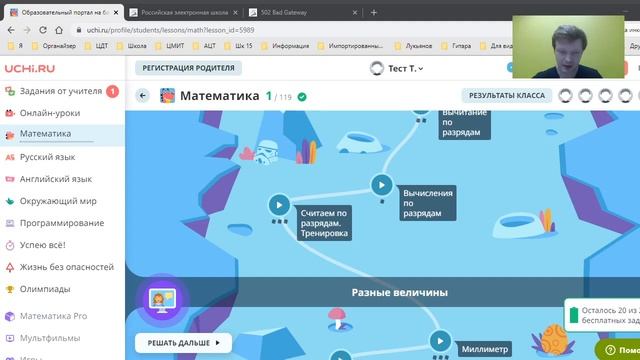
Task: Click the third ring after РЕЗУЛЬТАТЫ КЛАССА
Action: click(x=605, y=96)
